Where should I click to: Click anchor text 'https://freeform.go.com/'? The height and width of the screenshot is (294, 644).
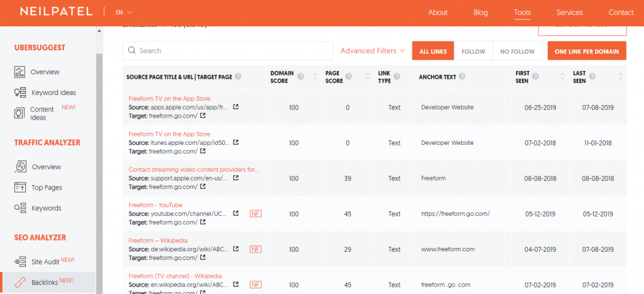(455, 214)
